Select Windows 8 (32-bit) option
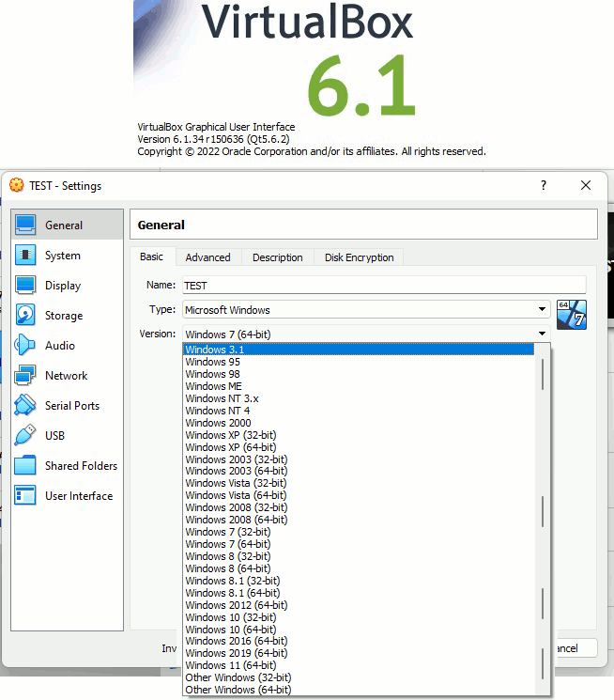The image size is (614, 700). click(359, 556)
